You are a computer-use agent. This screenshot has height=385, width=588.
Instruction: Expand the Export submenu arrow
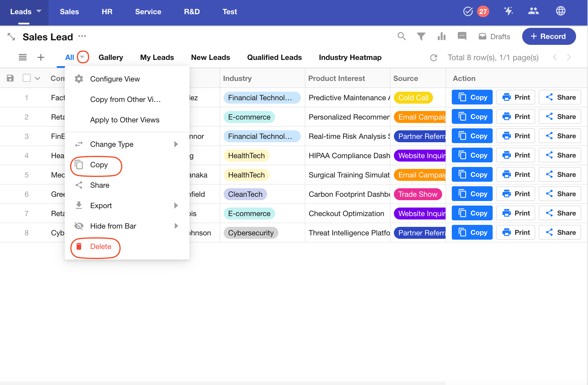click(176, 206)
